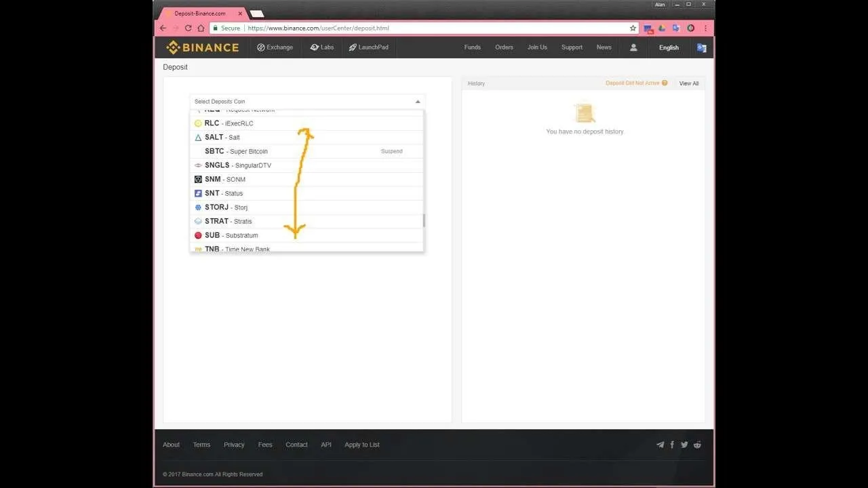Open the News page
868x488 pixels.
tap(604, 47)
